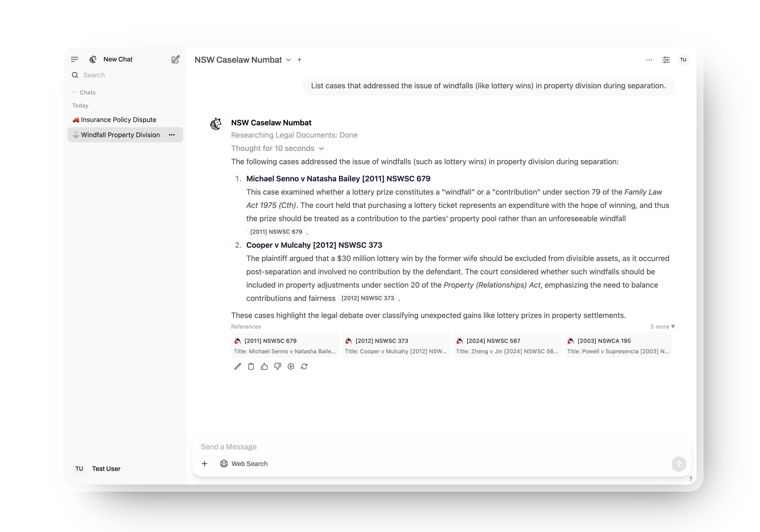760x532 pixels.
Task: Click heading Michael Senno v Natasha Bailey
Action: [x=338, y=179]
